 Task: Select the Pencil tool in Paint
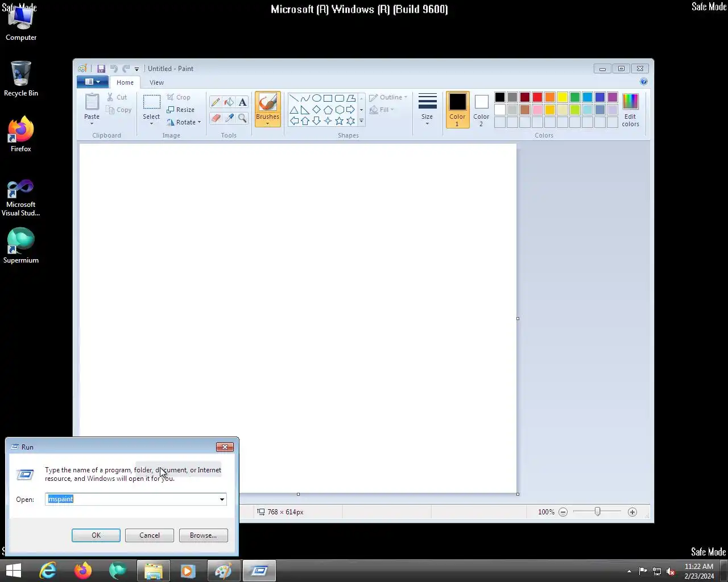(216, 102)
